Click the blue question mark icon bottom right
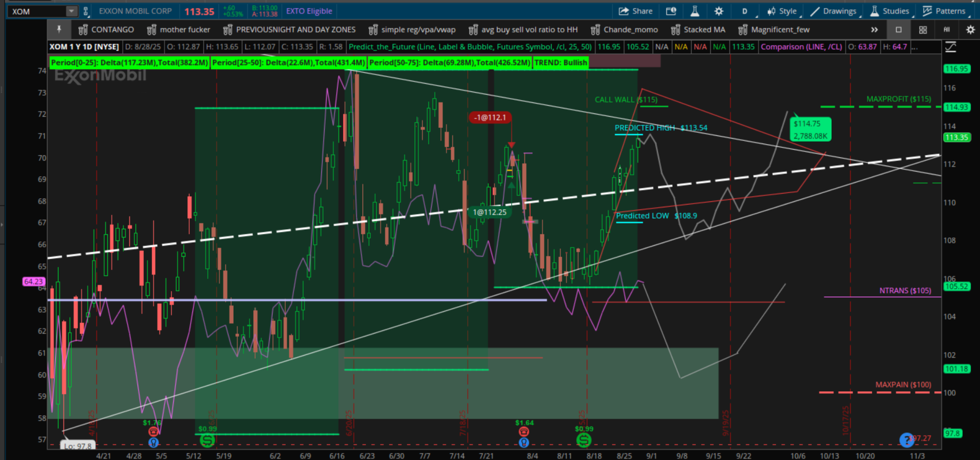This screenshot has width=980, height=460. click(906, 440)
